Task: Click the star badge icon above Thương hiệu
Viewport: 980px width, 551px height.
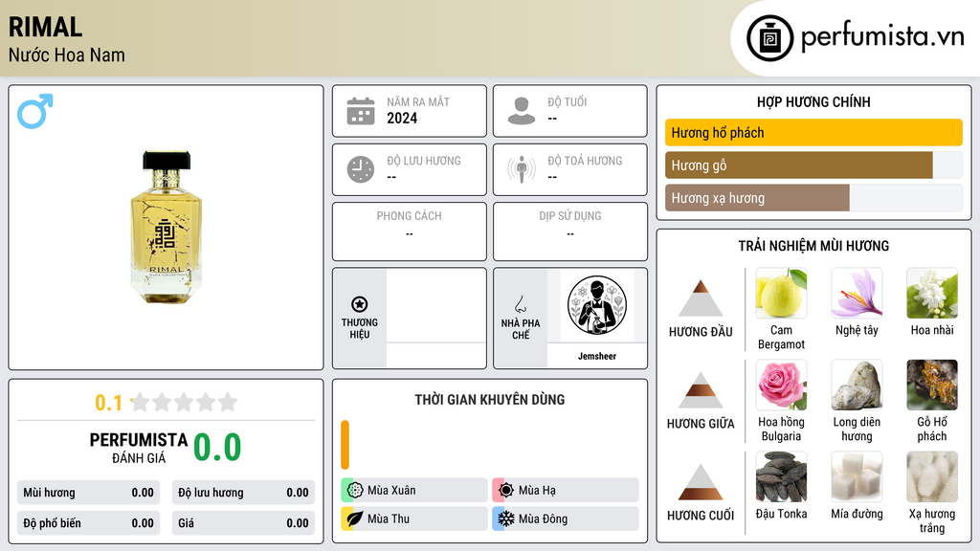Action: 360,304
